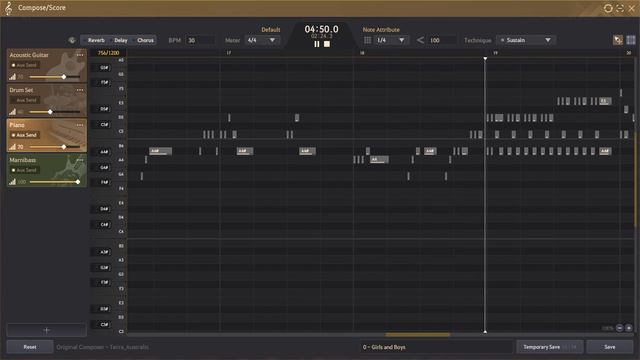Select the Piano track
This screenshot has width=640, height=360.
pos(47,136)
